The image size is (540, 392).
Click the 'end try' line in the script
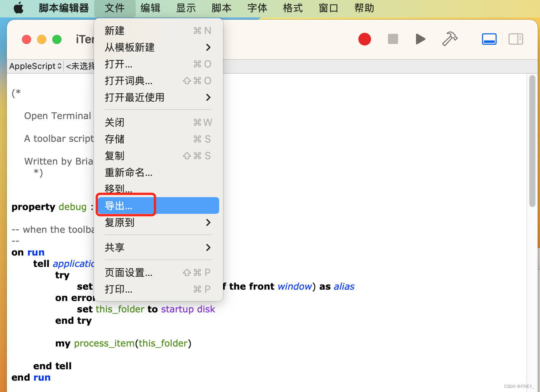click(74, 321)
